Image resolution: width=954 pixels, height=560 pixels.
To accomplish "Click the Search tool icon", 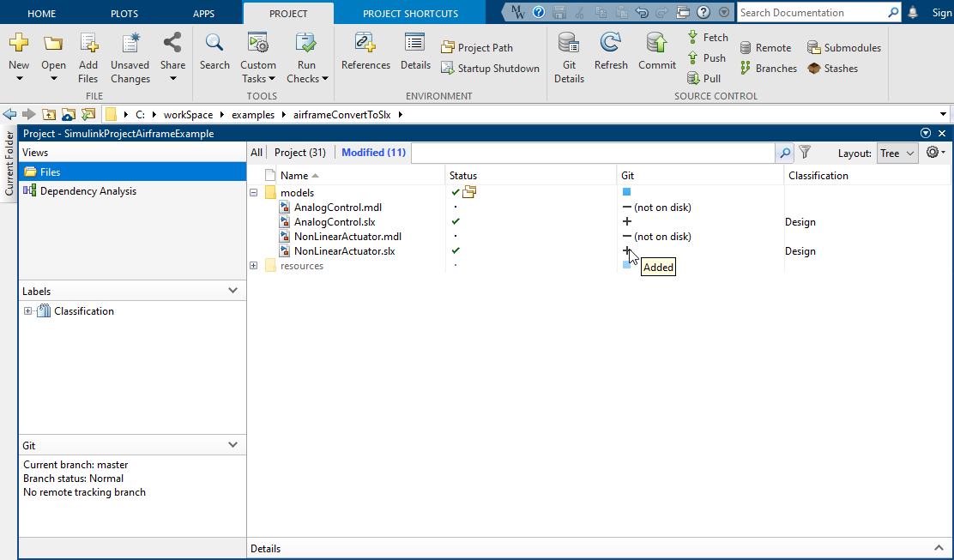I will (214, 43).
